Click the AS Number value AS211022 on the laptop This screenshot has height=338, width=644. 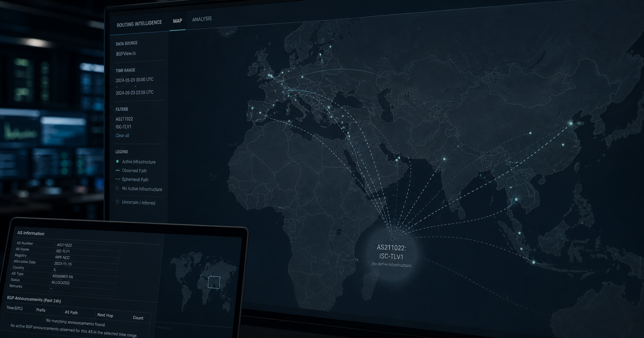pyautogui.click(x=64, y=245)
